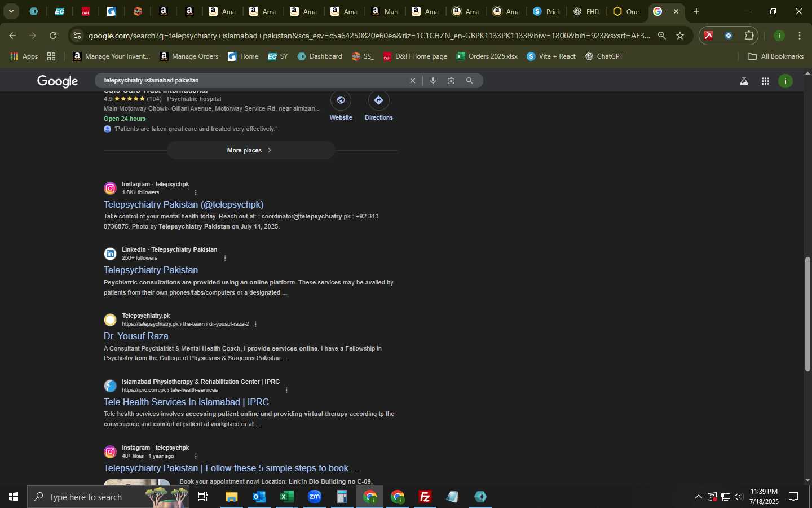Open the Dashboard bookmark
The image size is (812, 508).
click(320, 56)
